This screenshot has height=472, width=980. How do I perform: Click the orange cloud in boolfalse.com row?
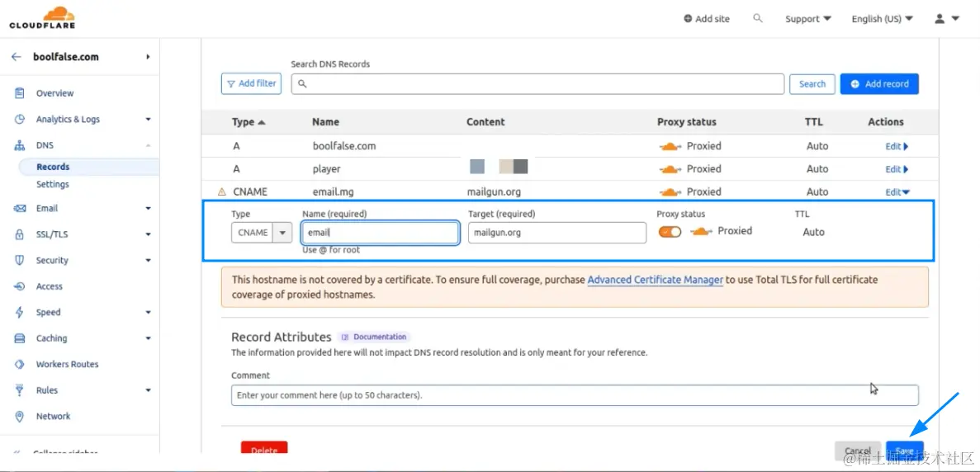(670, 147)
